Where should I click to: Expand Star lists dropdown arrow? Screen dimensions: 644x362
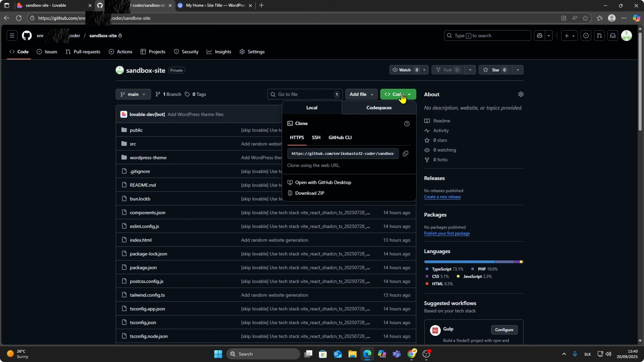click(x=518, y=70)
